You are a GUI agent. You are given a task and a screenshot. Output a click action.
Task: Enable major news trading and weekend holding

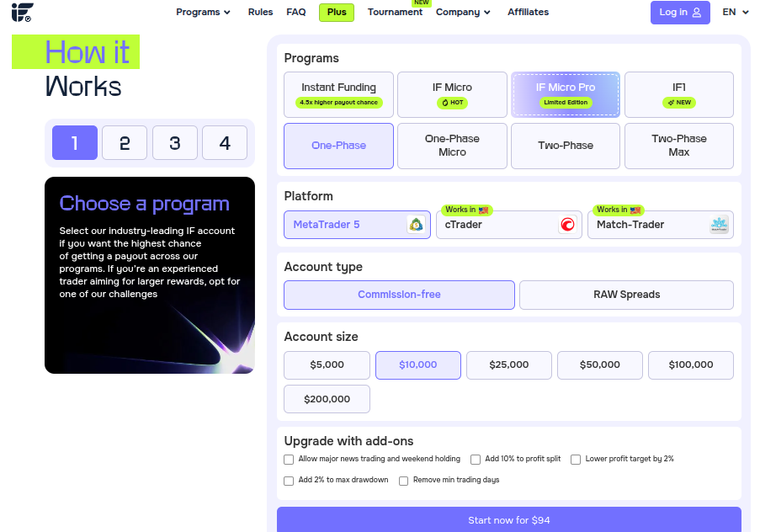[x=289, y=460]
